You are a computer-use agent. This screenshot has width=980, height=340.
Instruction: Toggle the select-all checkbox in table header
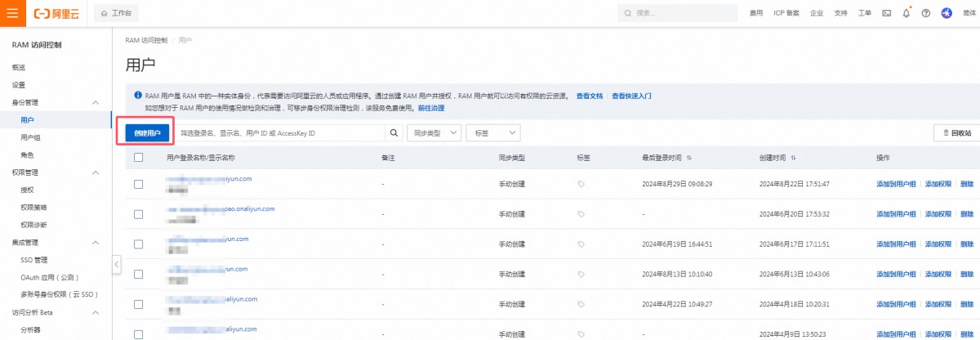[138, 158]
